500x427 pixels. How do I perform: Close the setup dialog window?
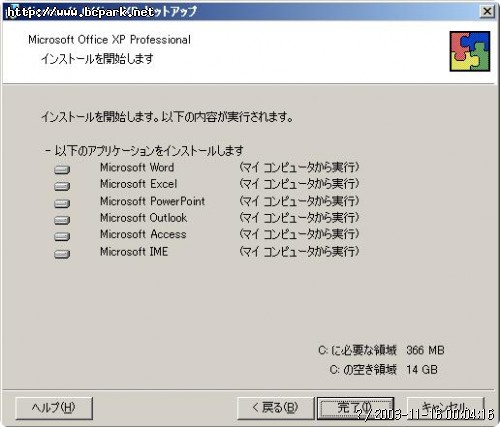487,12
